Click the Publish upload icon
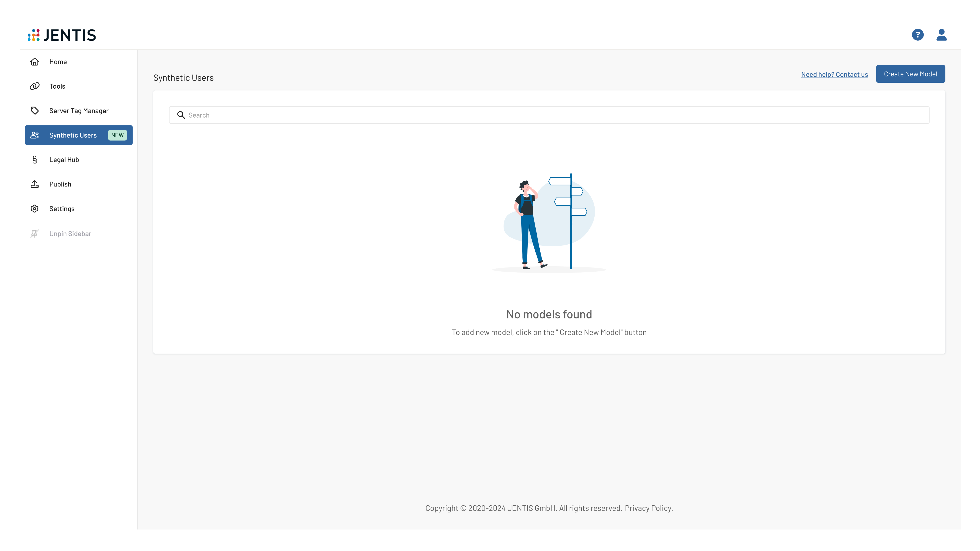The width and height of the screenshot is (980, 551). click(x=35, y=184)
